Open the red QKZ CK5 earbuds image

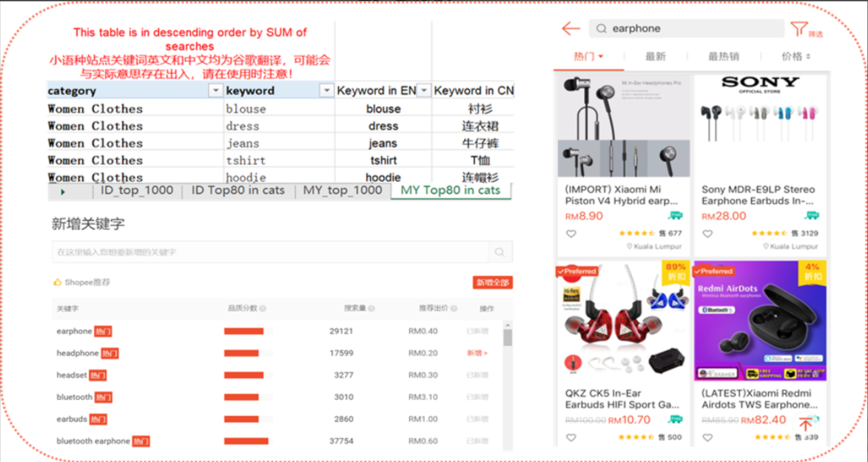point(624,322)
